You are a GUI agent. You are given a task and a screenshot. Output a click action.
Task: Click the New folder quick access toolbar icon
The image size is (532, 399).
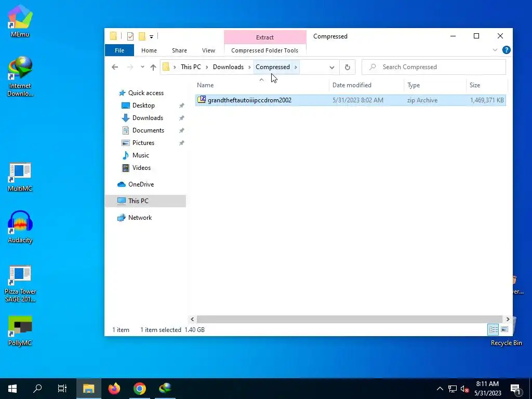tap(142, 36)
